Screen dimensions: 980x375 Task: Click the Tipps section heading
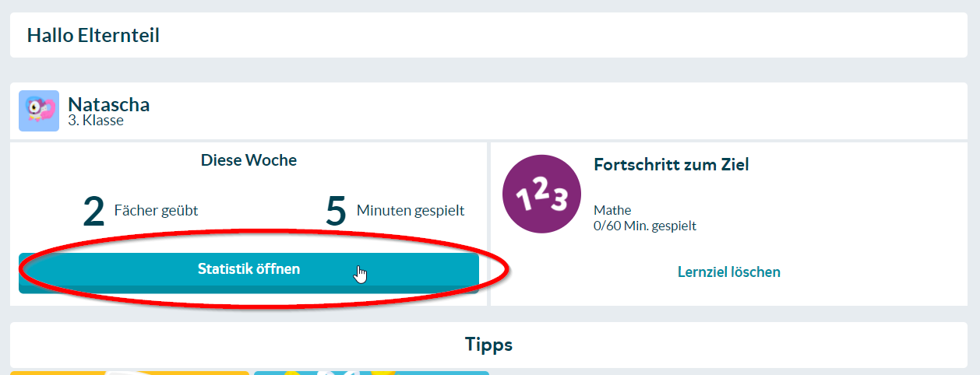(488, 344)
